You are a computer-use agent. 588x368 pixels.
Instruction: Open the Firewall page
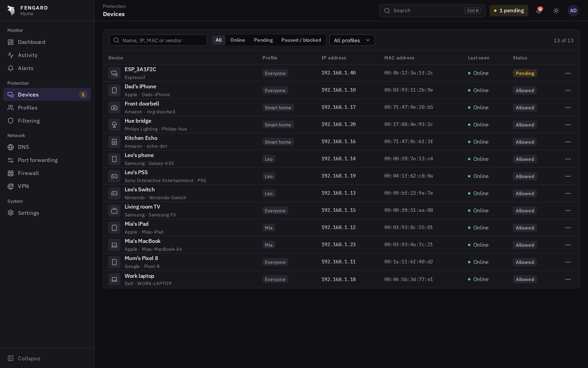pyautogui.click(x=47, y=173)
